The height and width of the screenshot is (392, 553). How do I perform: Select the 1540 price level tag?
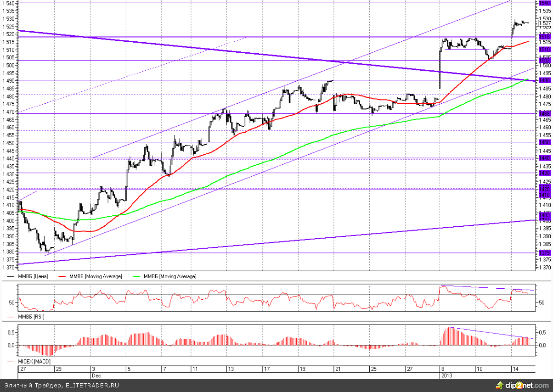click(x=544, y=3)
